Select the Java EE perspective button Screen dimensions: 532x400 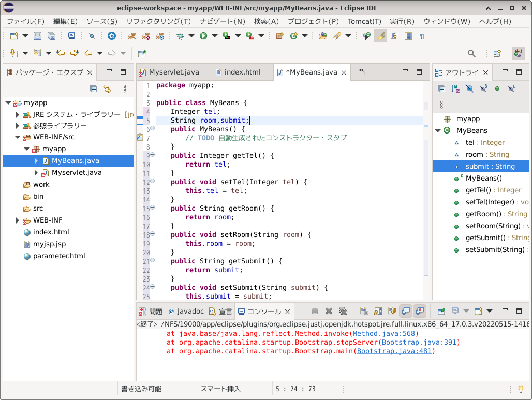pos(518,53)
